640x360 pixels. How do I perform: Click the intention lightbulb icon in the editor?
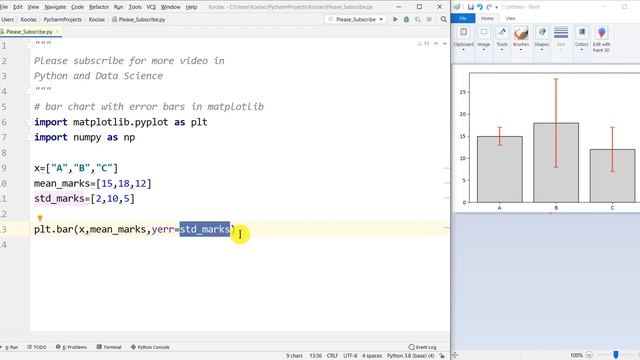(x=40, y=218)
